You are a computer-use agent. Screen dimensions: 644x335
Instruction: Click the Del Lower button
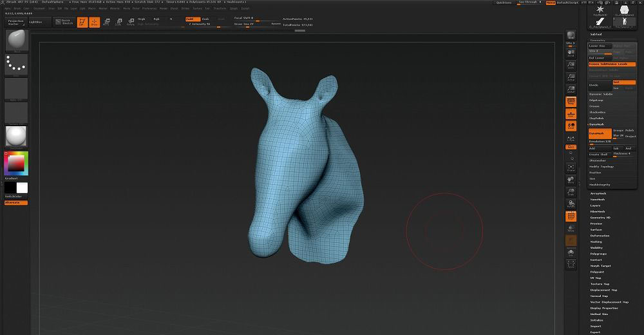(600, 58)
